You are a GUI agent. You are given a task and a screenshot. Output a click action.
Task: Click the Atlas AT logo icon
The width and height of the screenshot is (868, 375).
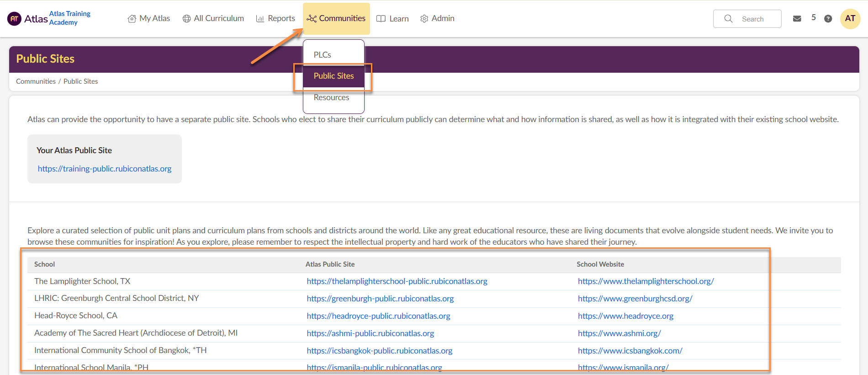[x=14, y=19]
